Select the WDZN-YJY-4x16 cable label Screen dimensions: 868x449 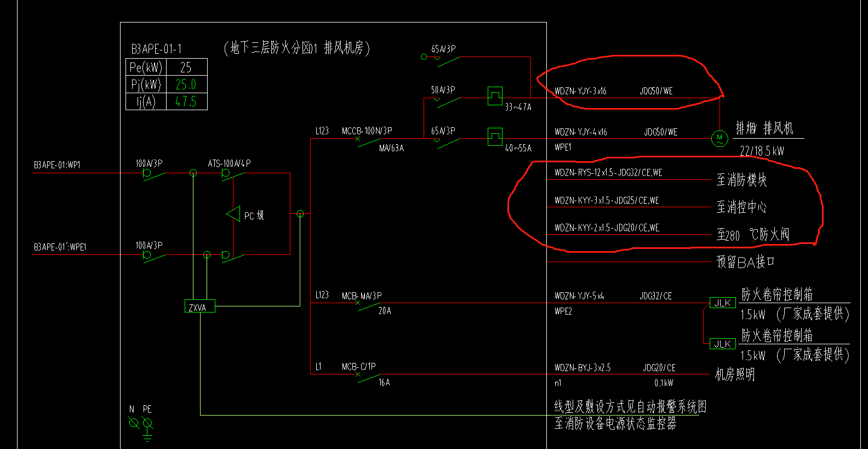click(x=581, y=132)
